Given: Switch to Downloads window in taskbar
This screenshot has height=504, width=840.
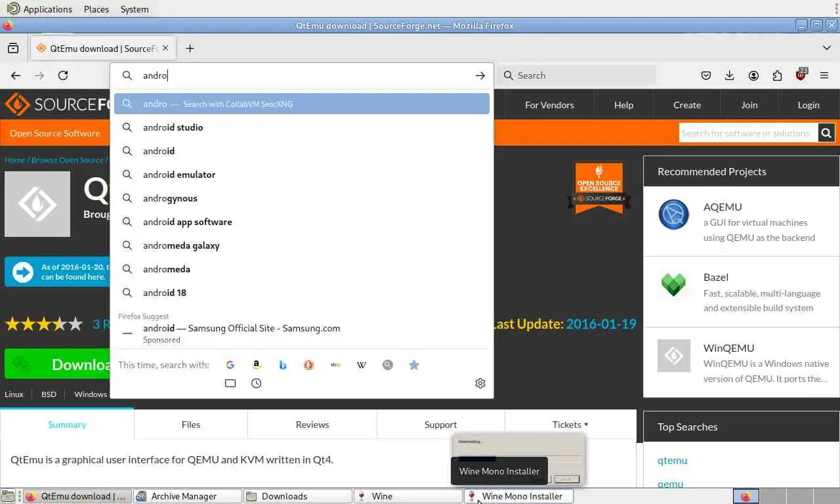Looking at the screenshot, I should click(x=298, y=496).
